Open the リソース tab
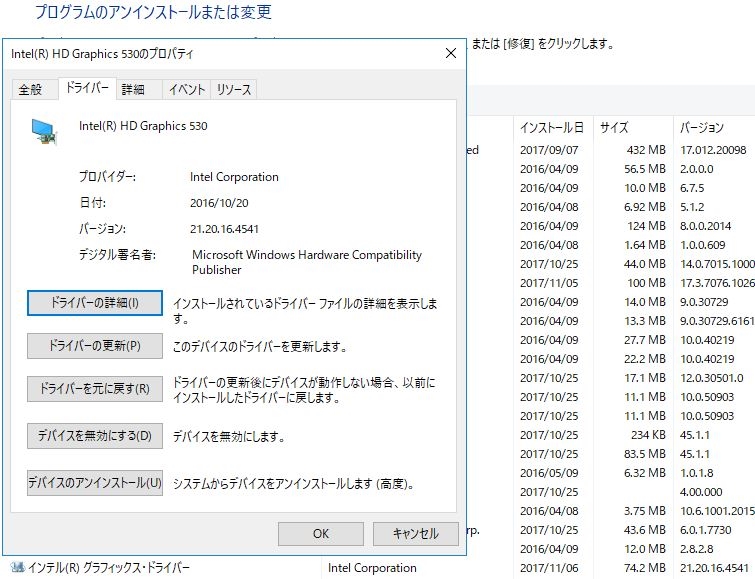Viewport: 755px width, 579px height. [x=234, y=89]
